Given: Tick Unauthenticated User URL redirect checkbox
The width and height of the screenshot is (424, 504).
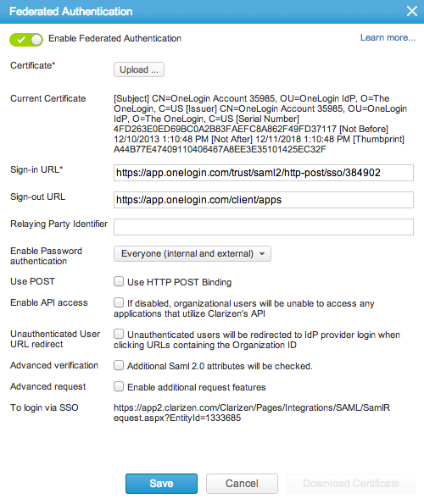Looking at the screenshot, I should coord(119,334).
